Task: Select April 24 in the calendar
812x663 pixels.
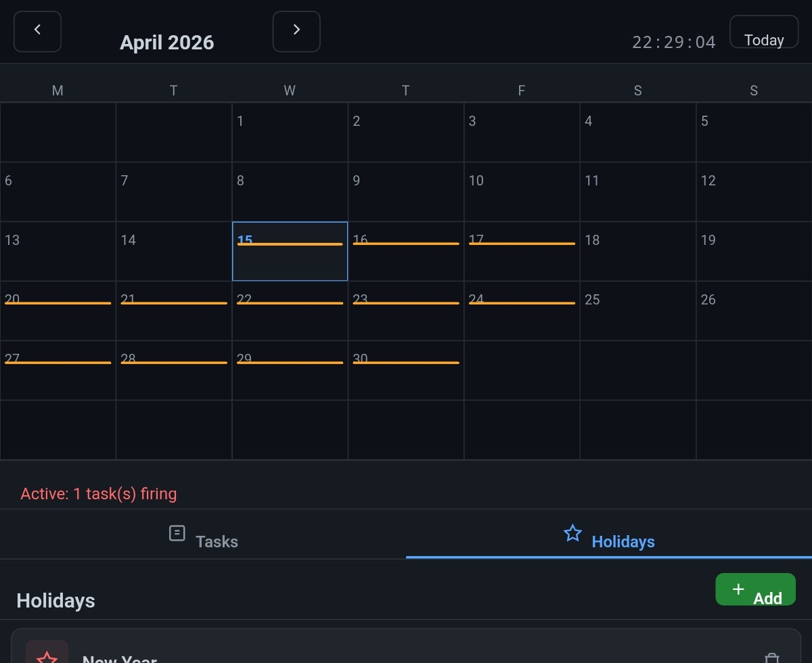Action: click(x=522, y=311)
